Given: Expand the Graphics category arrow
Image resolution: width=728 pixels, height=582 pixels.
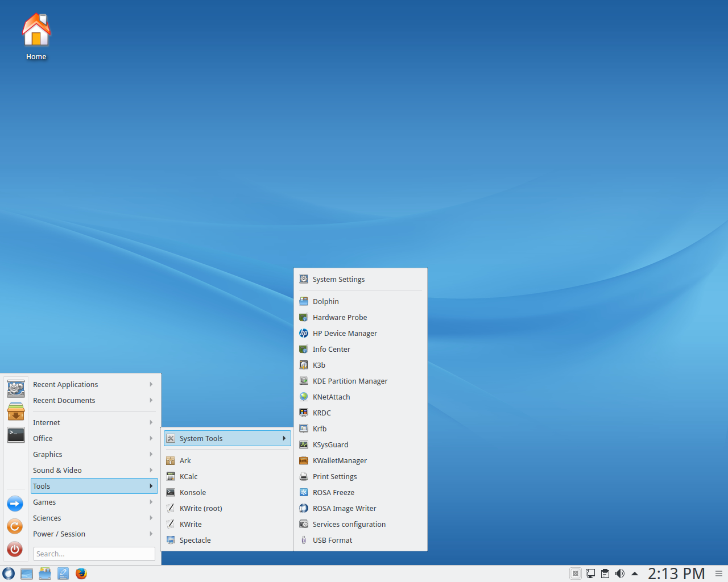Looking at the screenshot, I should click(x=151, y=455).
